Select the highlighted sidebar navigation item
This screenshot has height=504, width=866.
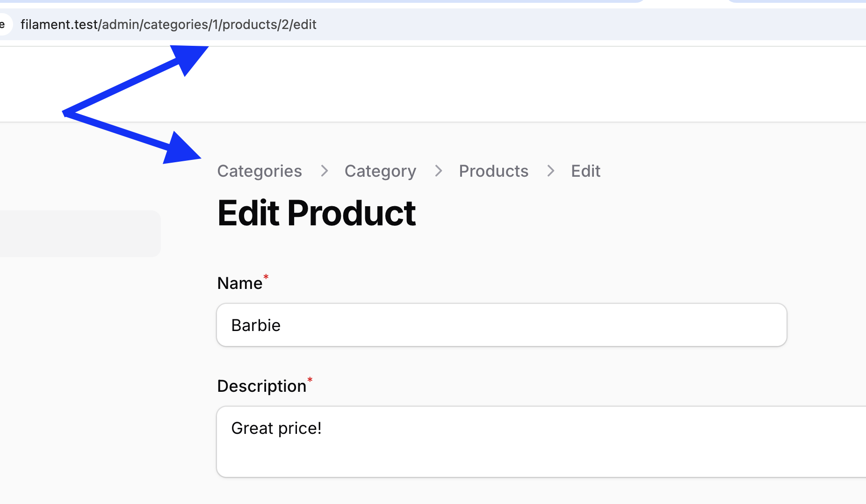pos(79,233)
